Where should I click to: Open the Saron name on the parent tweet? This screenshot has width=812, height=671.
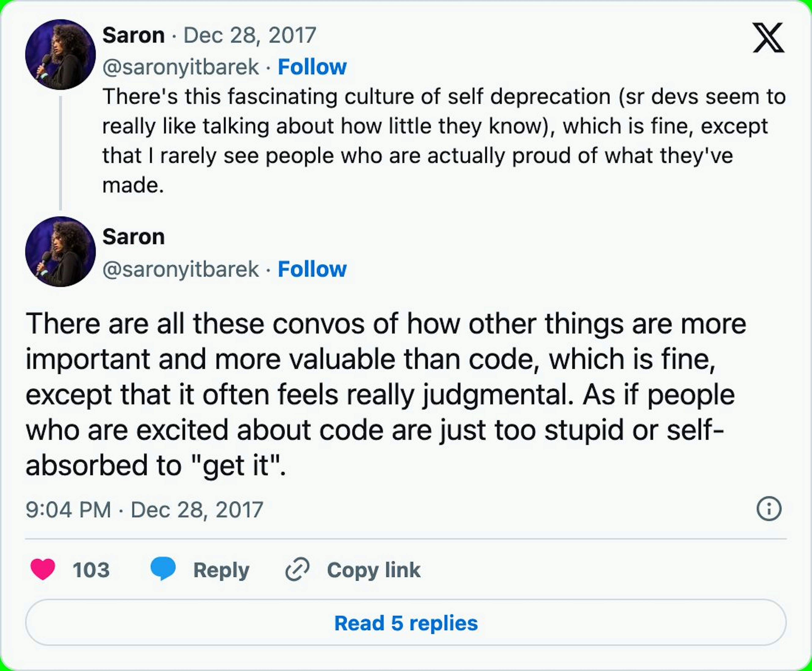pos(133,35)
